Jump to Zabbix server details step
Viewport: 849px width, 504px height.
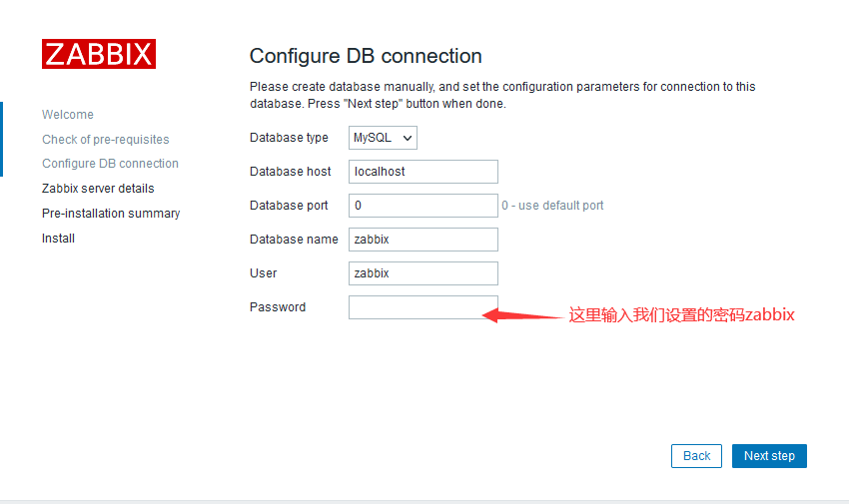coord(98,189)
